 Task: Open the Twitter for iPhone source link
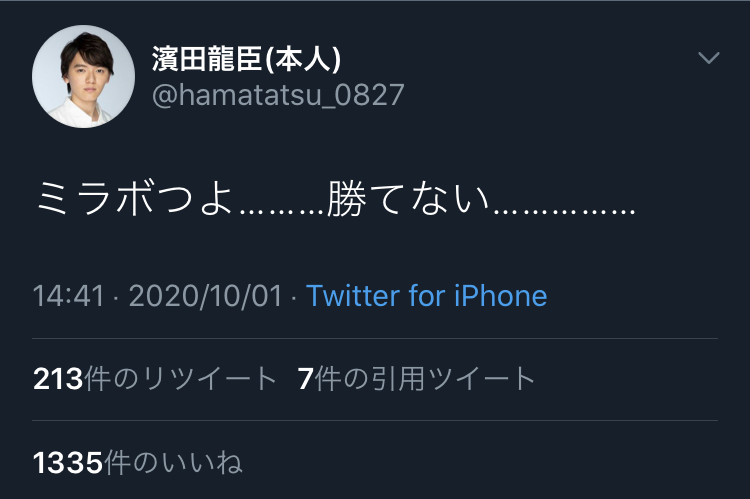click(426, 296)
